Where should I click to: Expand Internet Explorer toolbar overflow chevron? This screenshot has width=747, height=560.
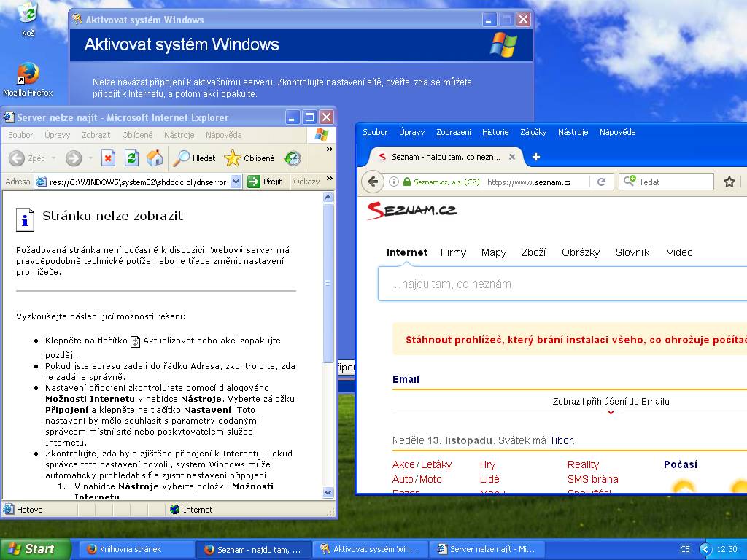pyautogui.click(x=329, y=149)
